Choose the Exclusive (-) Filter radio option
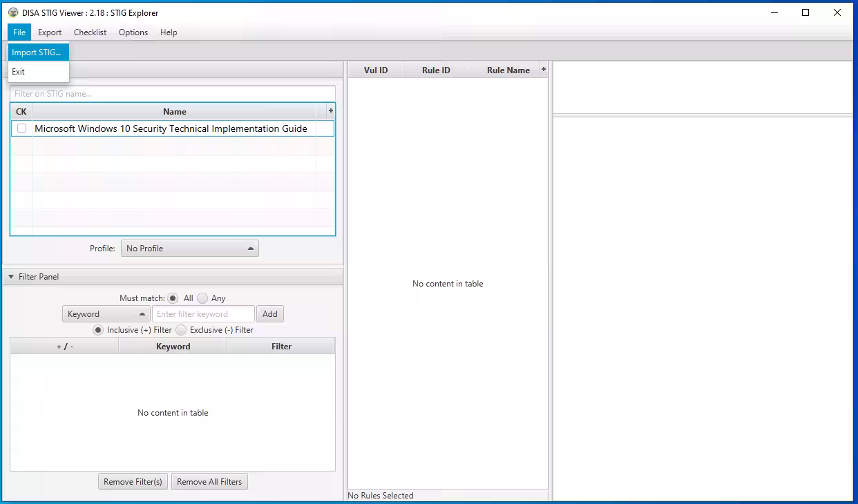Image resolution: width=858 pixels, height=504 pixels. (x=181, y=330)
